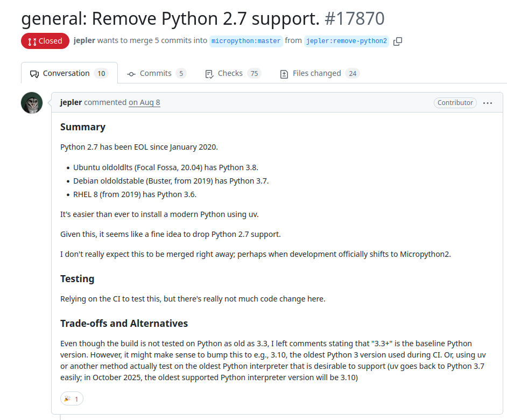The height and width of the screenshot is (420, 507).
Task: Click the 'on Aug 8' comment timestamp
Action: [144, 102]
